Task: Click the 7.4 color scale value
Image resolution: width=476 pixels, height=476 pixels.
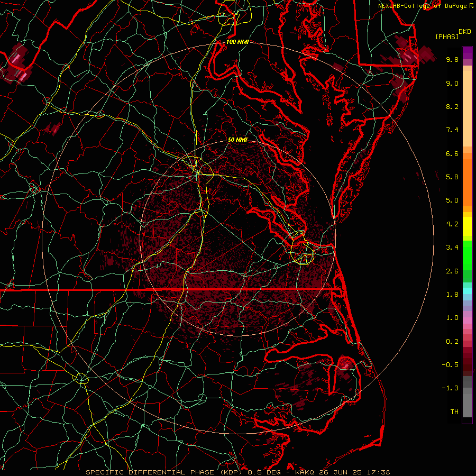Action: pyautogui.click(x=452, y=130)
